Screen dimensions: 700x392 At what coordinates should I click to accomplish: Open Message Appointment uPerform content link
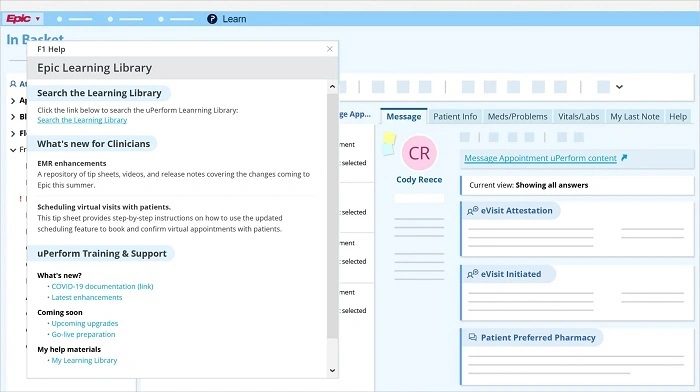click(540, 158)
